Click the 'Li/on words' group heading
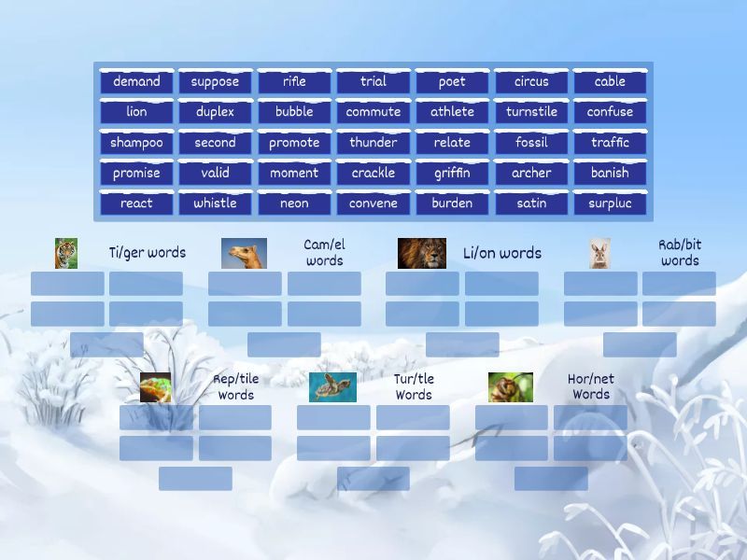This screenshot has height=560, width=747. 501,253
